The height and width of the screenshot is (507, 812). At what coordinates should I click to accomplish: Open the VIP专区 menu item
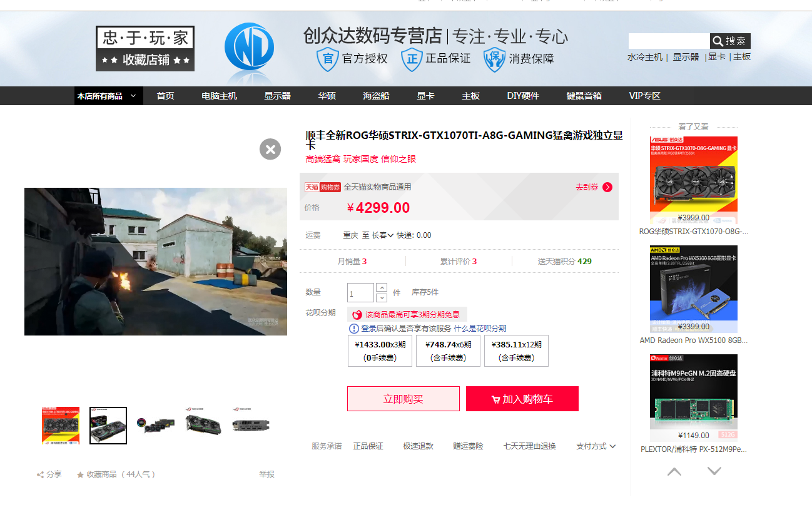(x=644, y=96)
